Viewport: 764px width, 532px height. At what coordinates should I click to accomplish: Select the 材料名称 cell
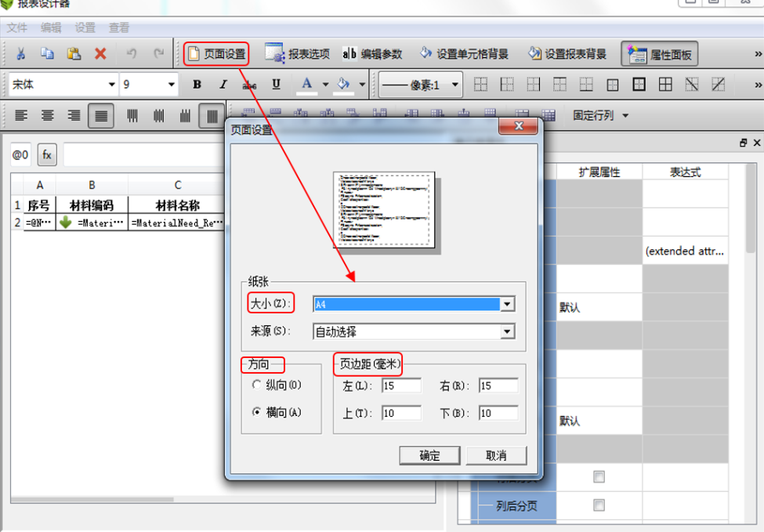point(177,205)
